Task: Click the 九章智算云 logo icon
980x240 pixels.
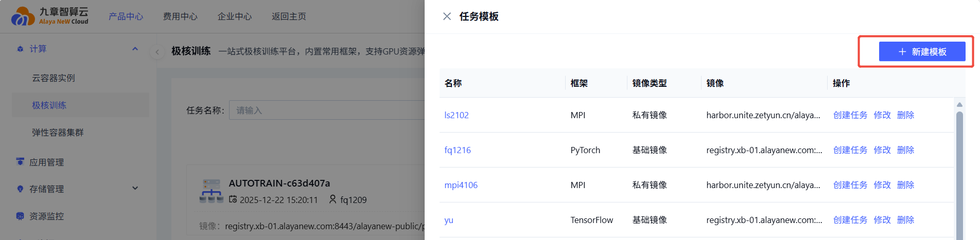Action: tap(23, 16)
